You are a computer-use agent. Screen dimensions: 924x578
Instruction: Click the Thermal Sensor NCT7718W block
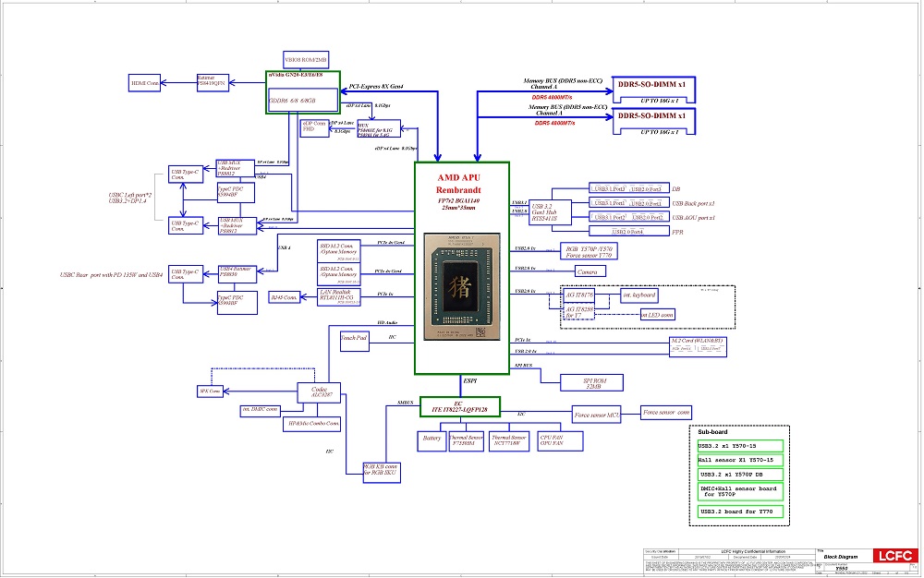(509, 441)
